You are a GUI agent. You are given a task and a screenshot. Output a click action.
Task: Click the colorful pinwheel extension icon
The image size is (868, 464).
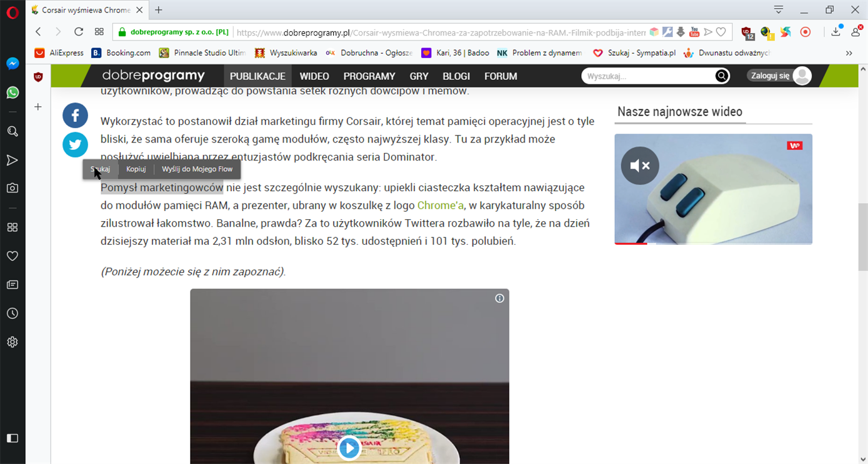tap(786, 32)
